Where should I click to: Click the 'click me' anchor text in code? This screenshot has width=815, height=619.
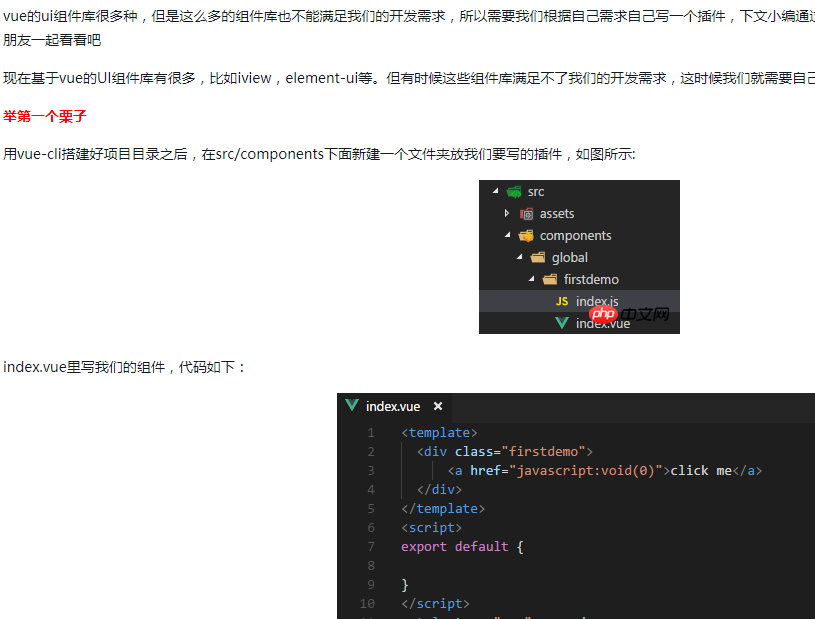(x=700, y=470)
